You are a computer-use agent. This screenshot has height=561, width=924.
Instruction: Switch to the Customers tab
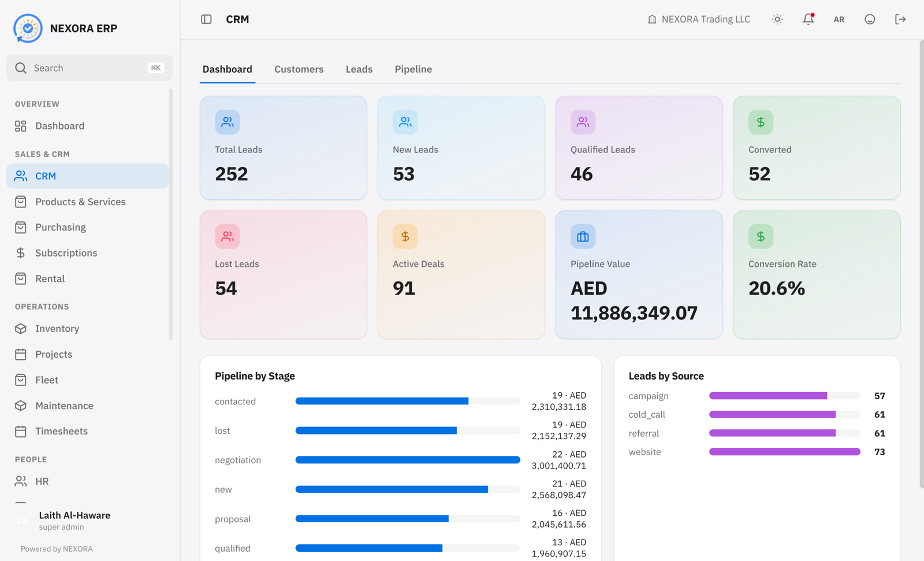point(299,69)
